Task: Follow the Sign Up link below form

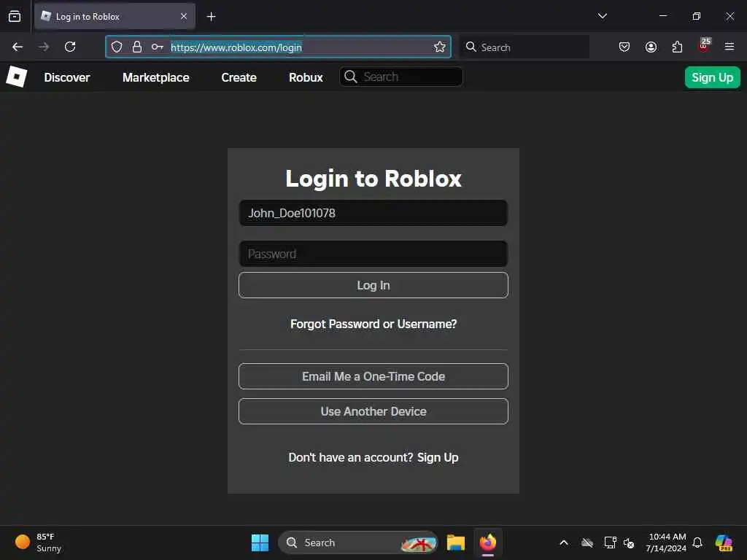Action: click(x=438, y=457)
